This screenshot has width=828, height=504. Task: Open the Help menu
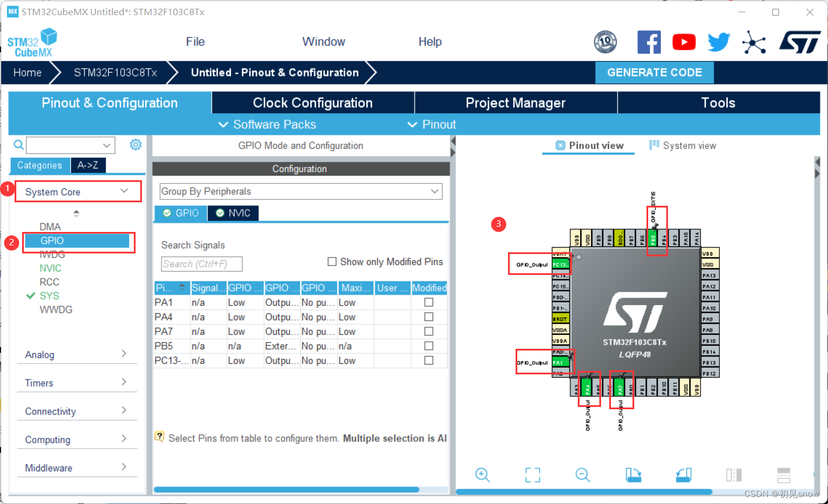tap(430, 42)
